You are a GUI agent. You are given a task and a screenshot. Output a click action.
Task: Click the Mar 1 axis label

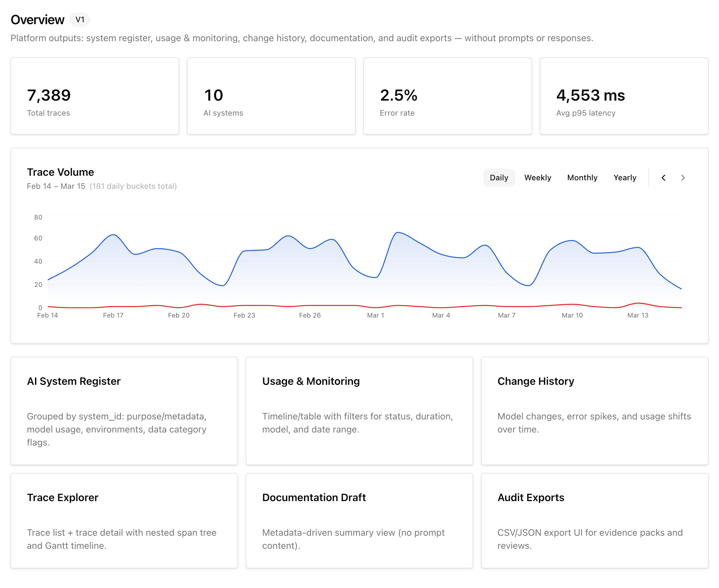376,315
